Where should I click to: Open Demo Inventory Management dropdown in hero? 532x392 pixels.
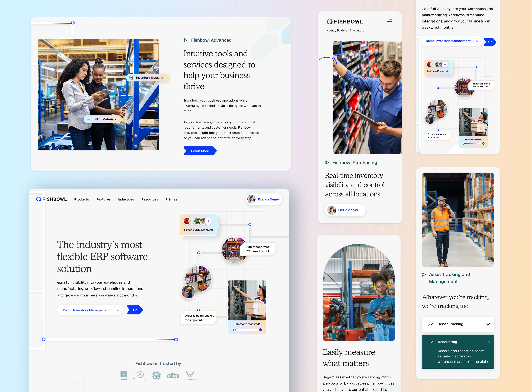118,310
